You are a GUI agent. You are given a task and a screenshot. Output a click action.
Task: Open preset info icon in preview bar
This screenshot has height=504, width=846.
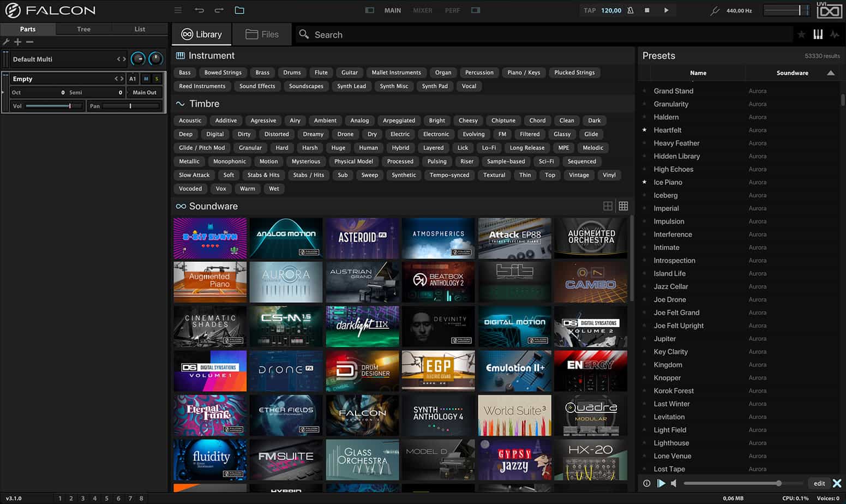coord(647,483)
